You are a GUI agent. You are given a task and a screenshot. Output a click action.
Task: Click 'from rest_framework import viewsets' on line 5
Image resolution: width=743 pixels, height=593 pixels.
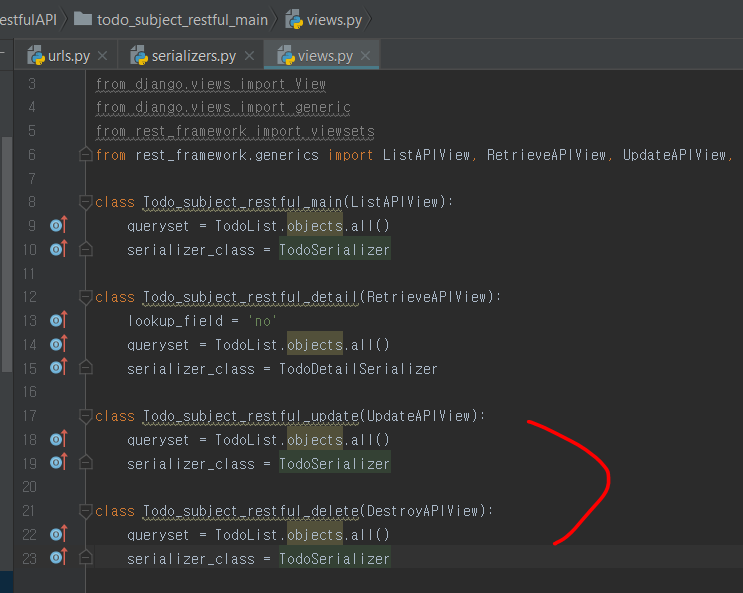point(235,131)
